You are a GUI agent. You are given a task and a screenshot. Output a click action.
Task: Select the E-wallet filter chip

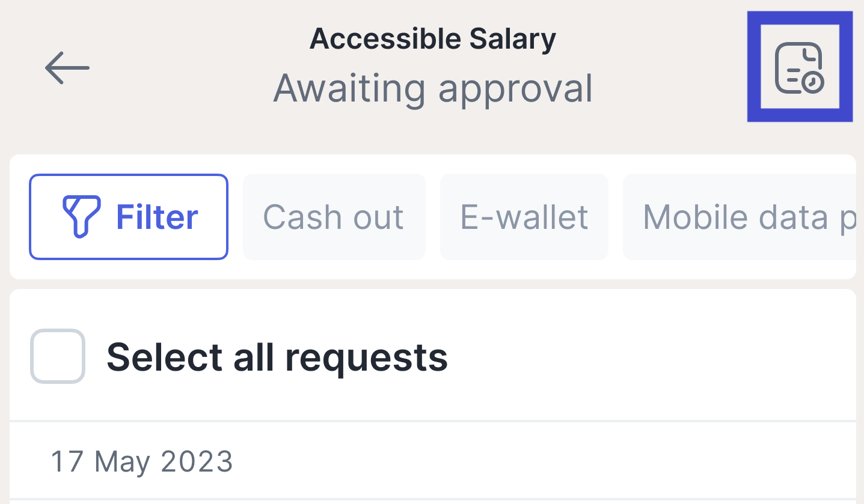(x=524, y=217)
